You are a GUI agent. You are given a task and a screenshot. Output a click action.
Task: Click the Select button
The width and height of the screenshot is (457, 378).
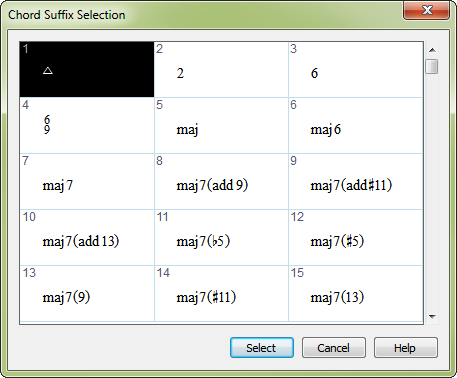[262, 348]
